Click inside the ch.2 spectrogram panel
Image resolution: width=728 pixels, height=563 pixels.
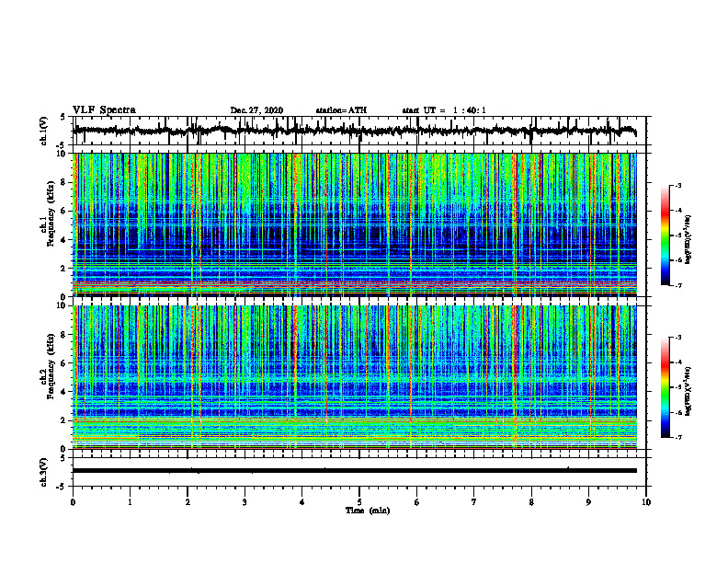[x=354, y=377]
